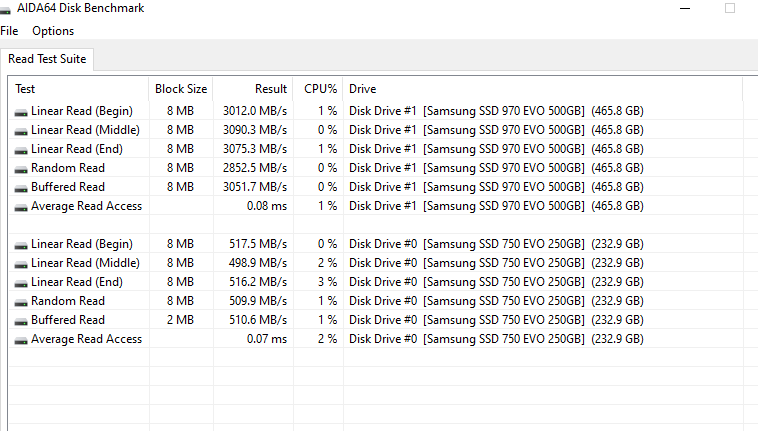This screenshot has height=431, width=758.
Task: Select Random Read text for Disk Drive #0
Action: click(x=68, y=301)
